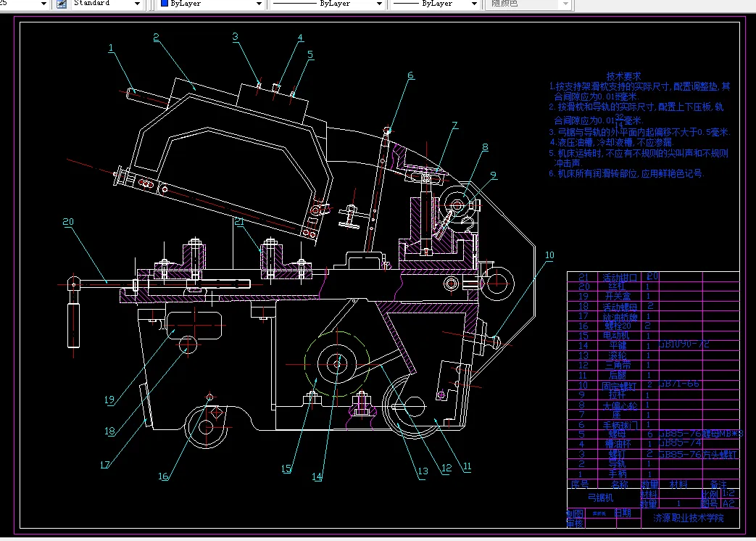The width and height of the screenshot is (756, 541).
Task: Select the 电动机 name in the parts list
Action: point(616,336)
